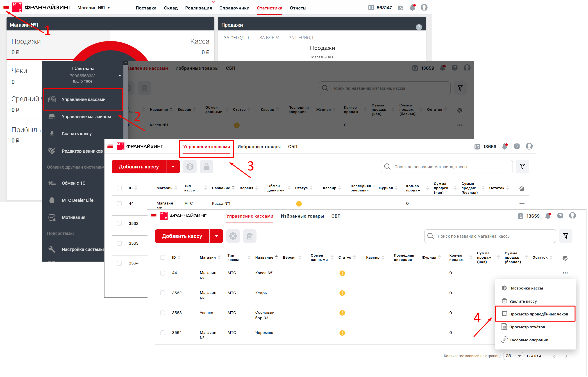Viewport: 588px width, 377px height.
Task: Open the document clock icon near 563147
Action: pos(400,8)
